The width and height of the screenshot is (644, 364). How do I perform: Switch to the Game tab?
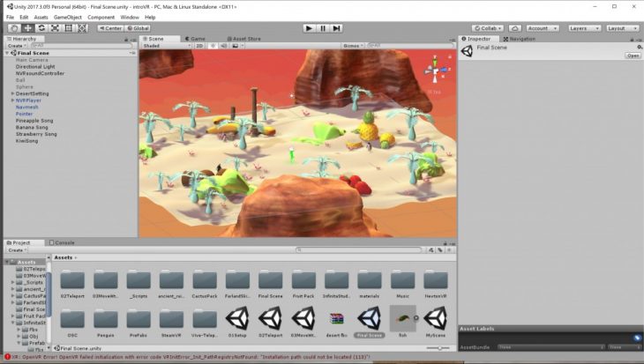point(196,39)
